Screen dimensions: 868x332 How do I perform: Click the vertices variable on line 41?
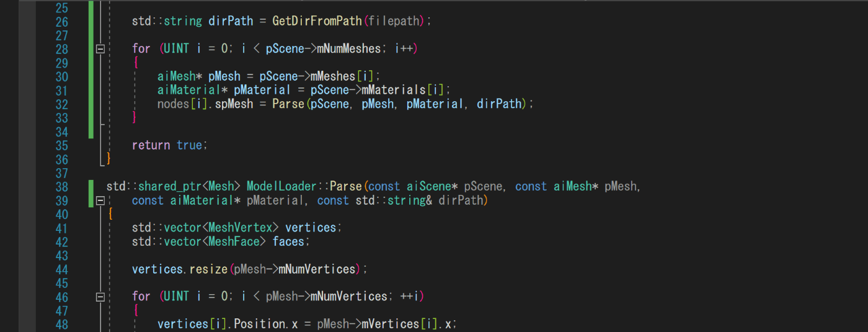pos(311,228)
